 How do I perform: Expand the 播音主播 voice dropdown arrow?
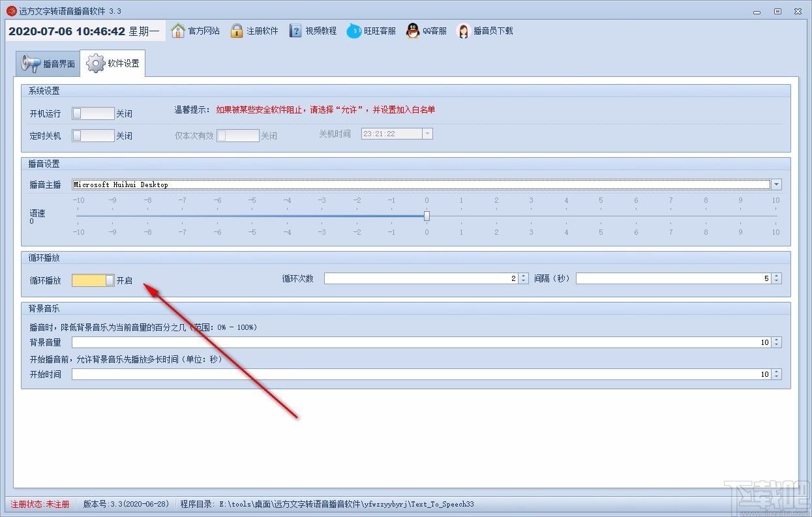776,185
